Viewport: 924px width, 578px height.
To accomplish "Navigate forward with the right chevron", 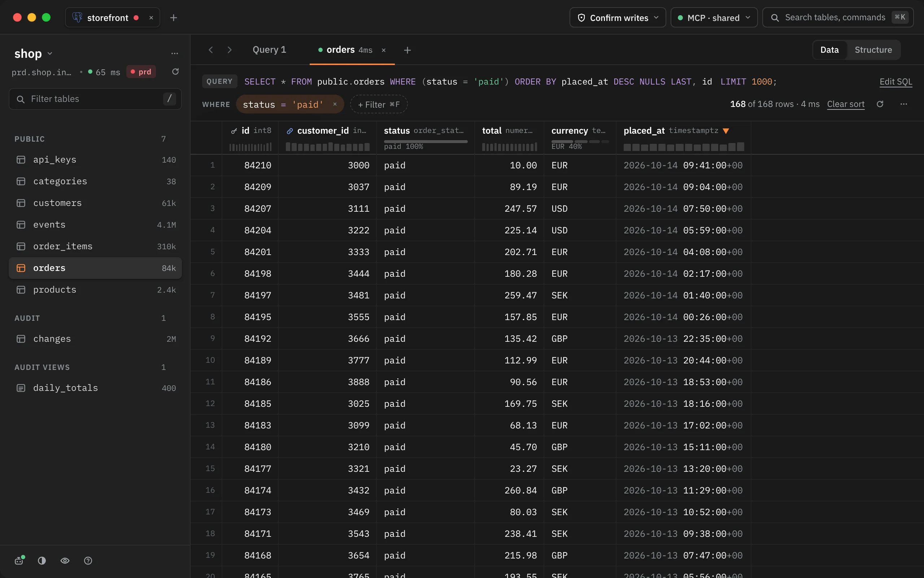I will point(229,50).
